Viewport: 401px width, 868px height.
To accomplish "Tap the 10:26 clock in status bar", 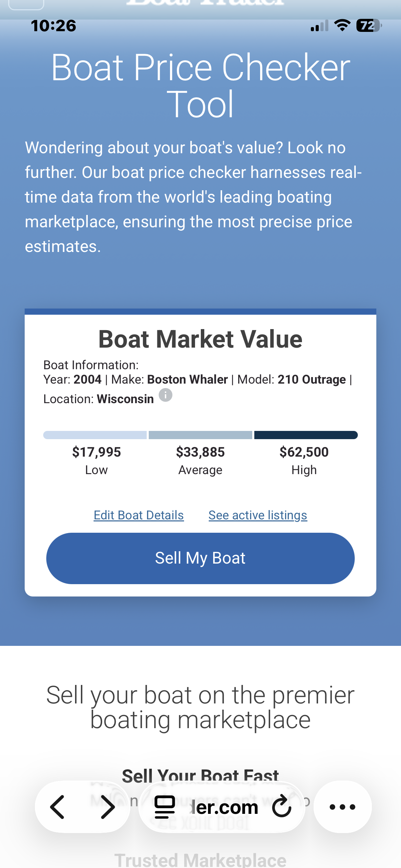I will pos(53,26).
